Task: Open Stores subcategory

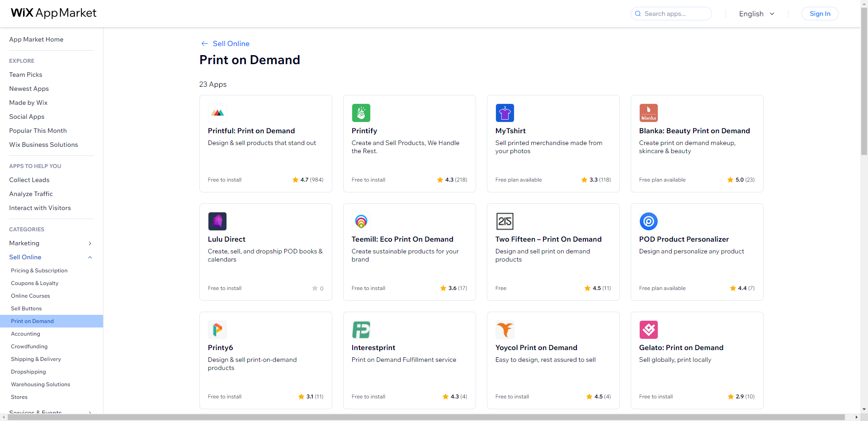Action: pyautogui.click(x=19, y=397)
